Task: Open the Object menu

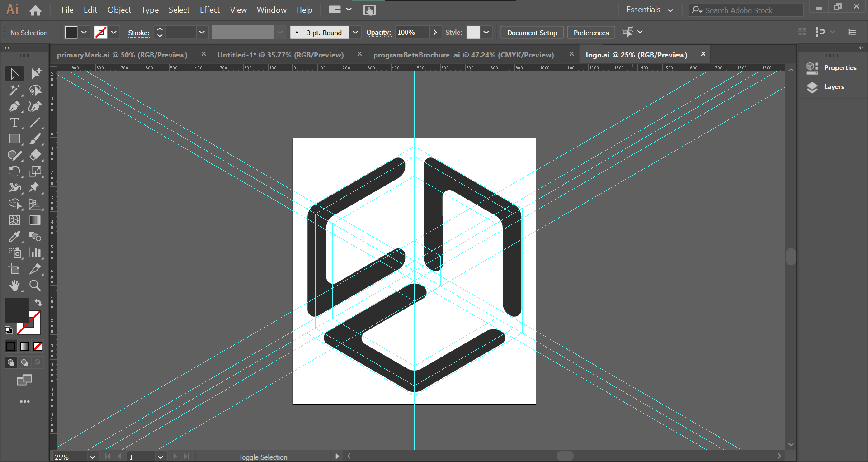Action: click(119, 10)
